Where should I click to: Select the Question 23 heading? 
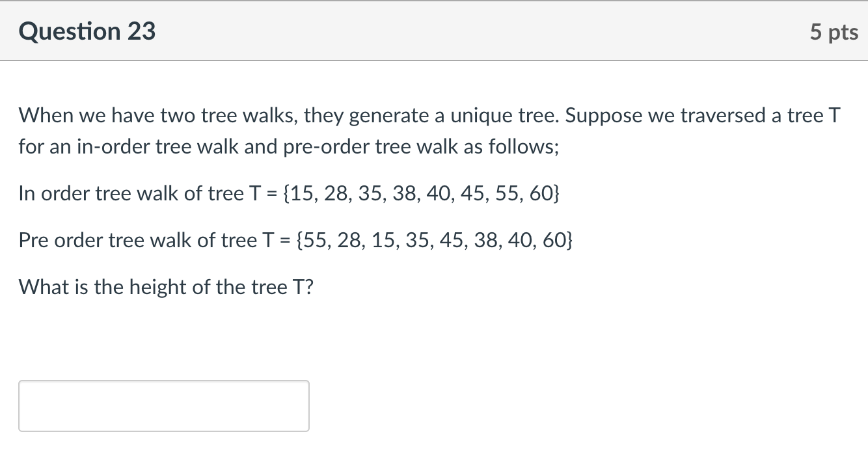(87, 31)
